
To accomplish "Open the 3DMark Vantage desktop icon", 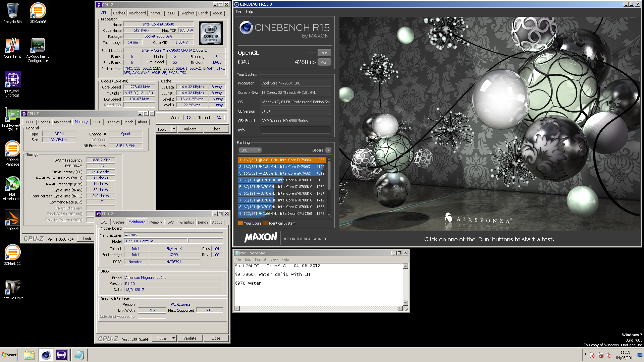I will pos(12,154).
